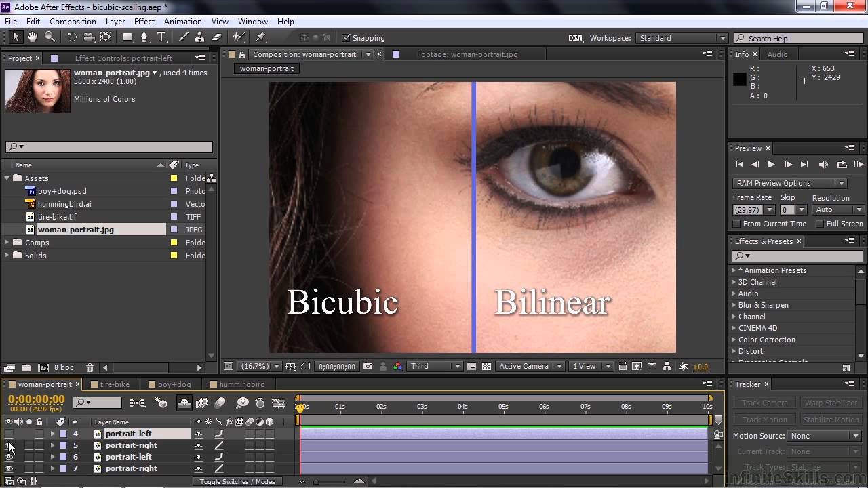
Task: Open the Workspace dropdown set to Standard
Action: (x=682, y=38)
